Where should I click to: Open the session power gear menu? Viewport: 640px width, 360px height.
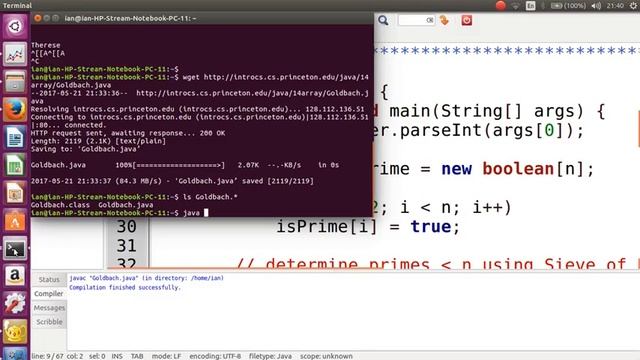point(633,6)
